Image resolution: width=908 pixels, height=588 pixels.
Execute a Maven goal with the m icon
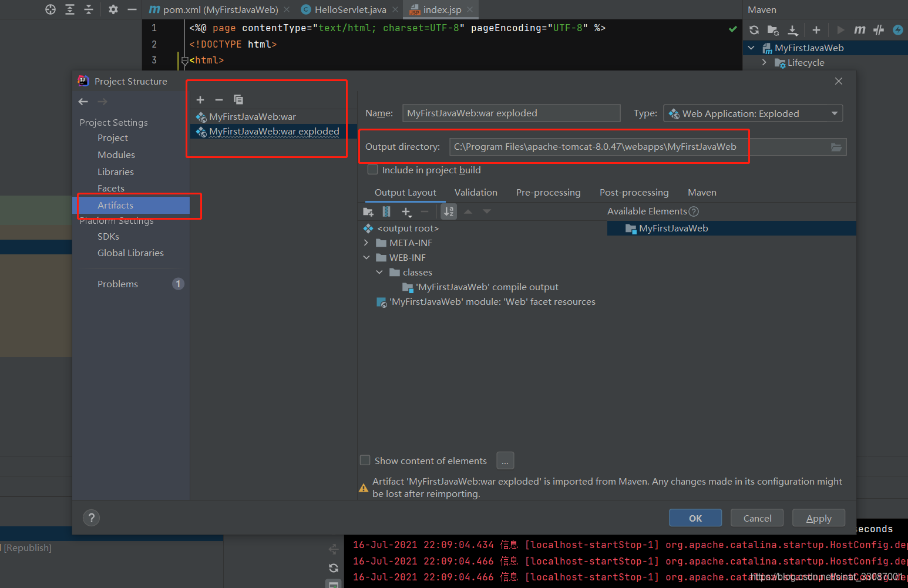[860, 30]
